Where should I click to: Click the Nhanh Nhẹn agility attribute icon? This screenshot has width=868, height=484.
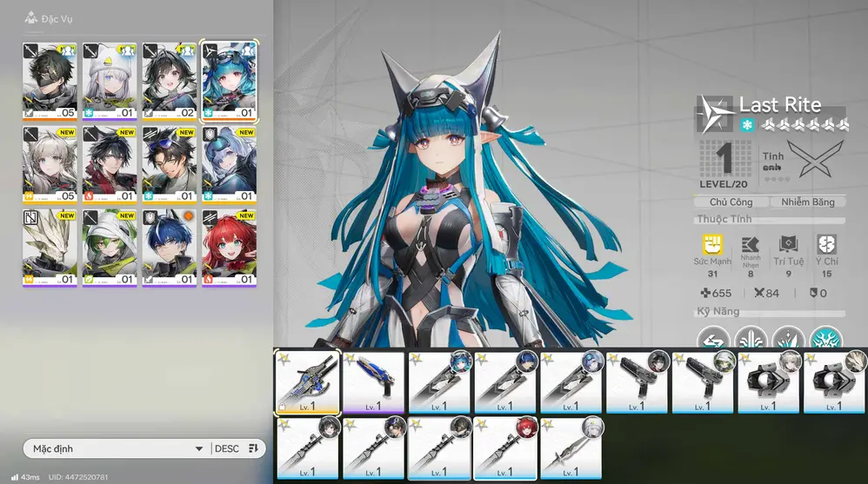(x=751, y=244)
